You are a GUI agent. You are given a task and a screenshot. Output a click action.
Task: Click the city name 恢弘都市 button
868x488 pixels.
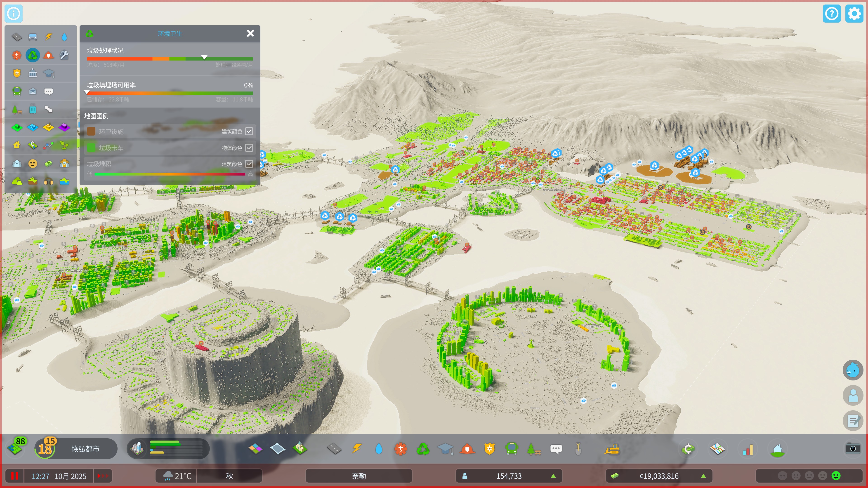click(86, 449)
